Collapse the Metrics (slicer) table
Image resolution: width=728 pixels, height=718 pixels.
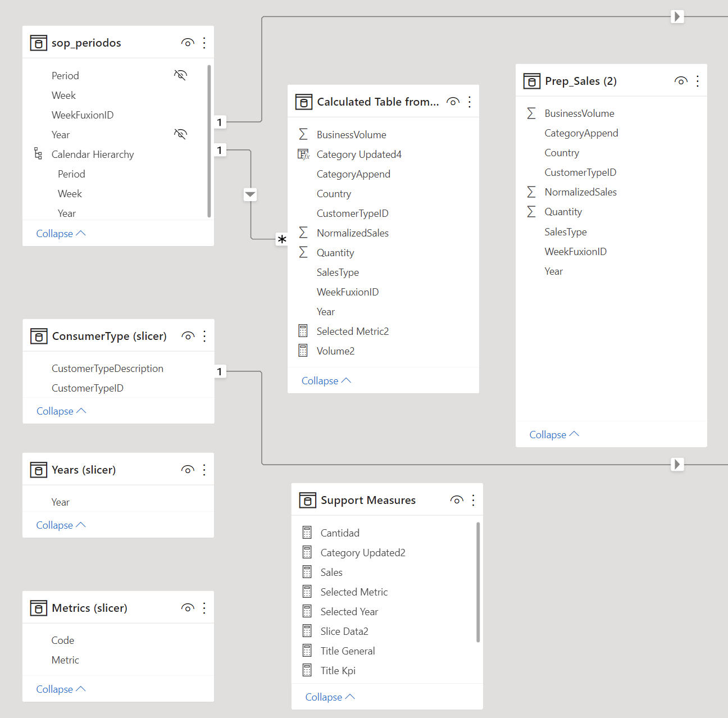[x=61, y=689]
